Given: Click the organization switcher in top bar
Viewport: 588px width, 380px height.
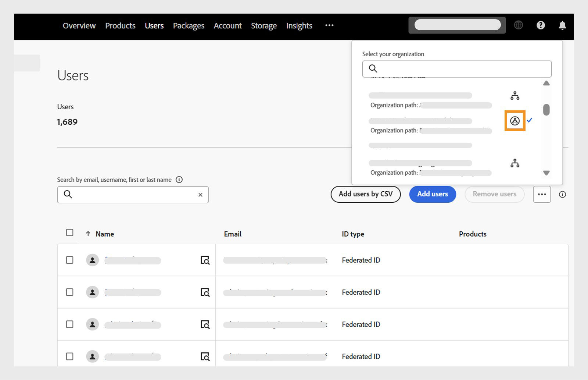Looking at the screenshot, I should click(x=457, y=25).
